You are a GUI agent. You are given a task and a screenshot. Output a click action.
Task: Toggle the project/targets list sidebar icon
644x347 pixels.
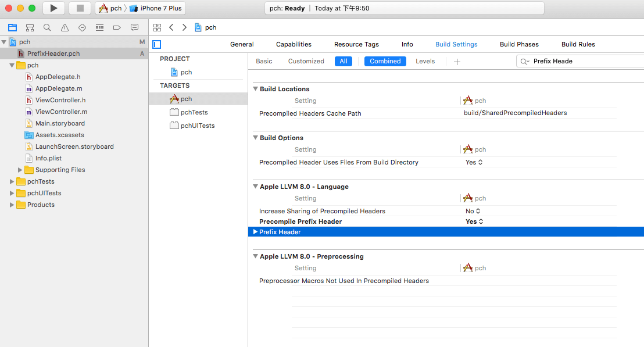[x=157, y=44]
